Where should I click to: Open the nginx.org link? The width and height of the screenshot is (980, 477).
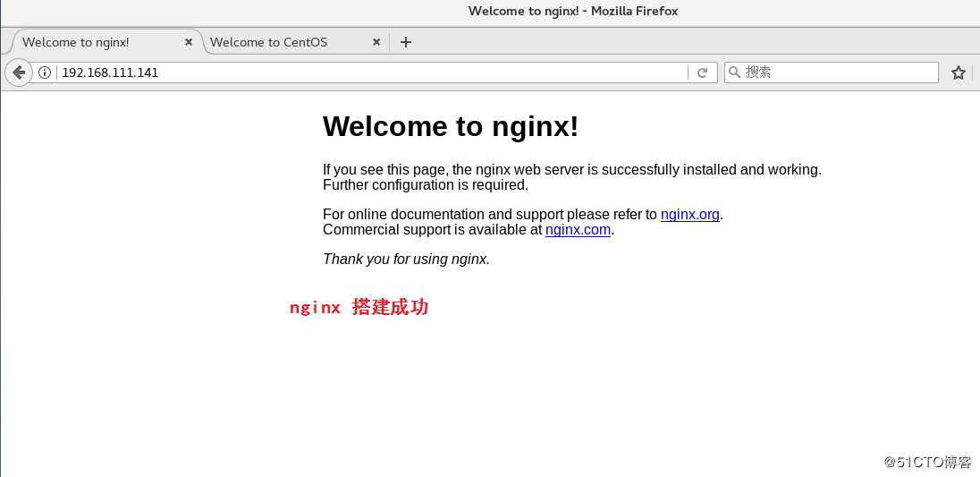coord(690,215)
